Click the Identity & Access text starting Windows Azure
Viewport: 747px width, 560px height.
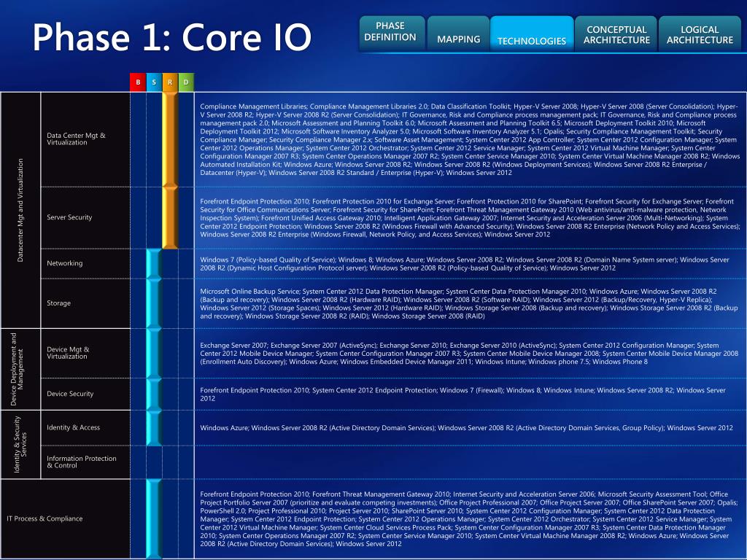click(x=466, y=427)
